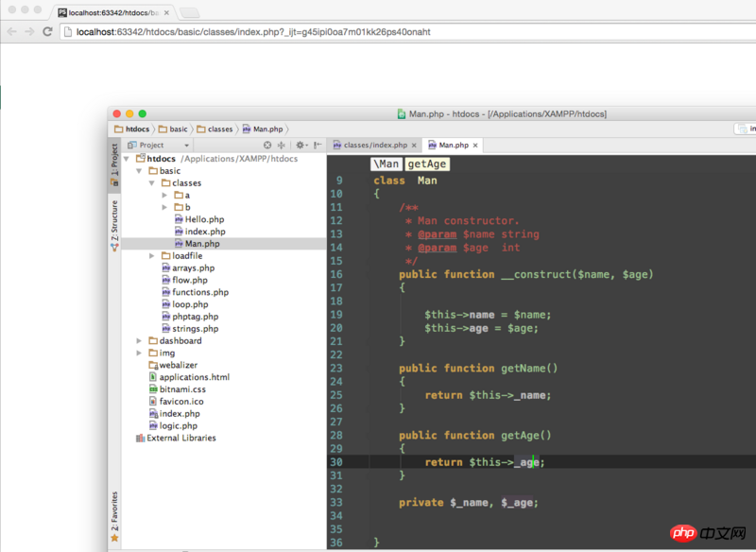Close the Man.php editor tab

coord(476,146)
